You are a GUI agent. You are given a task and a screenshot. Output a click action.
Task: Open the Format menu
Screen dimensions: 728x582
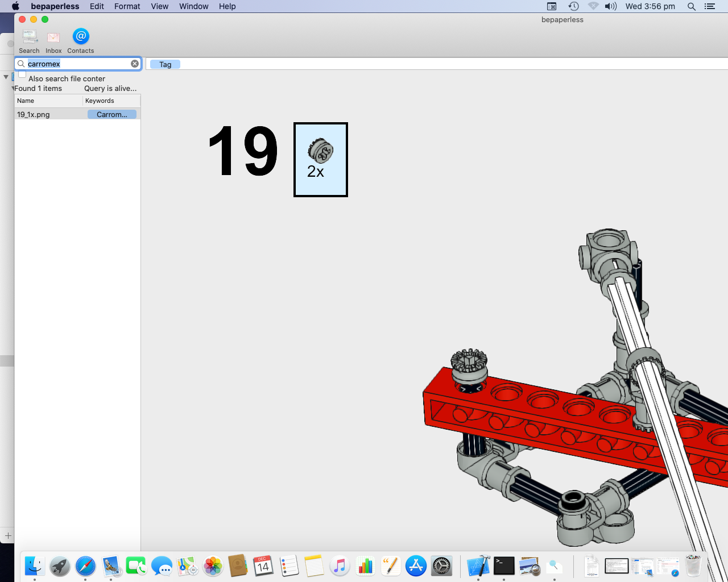pyautogui.click(x=127, y=6)
